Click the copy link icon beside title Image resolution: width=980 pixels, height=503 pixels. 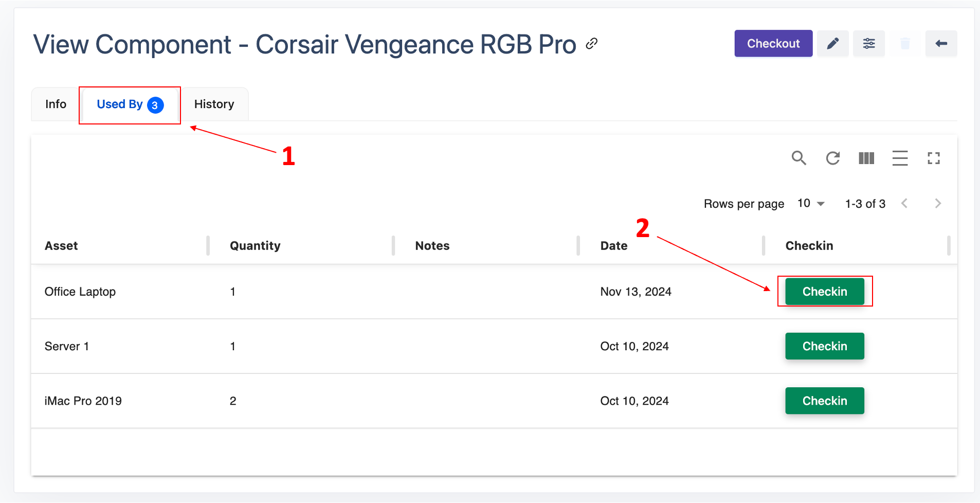[x=592, y=44]
